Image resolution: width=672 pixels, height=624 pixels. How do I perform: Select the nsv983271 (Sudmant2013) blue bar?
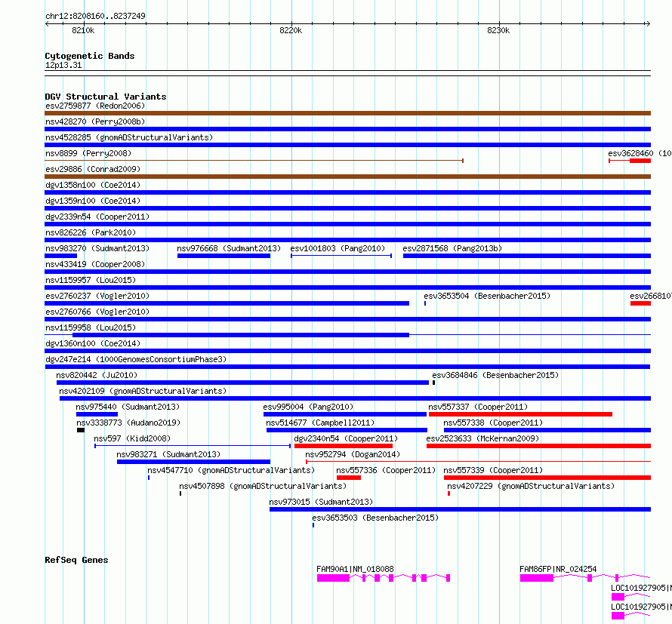click(194, 462)
